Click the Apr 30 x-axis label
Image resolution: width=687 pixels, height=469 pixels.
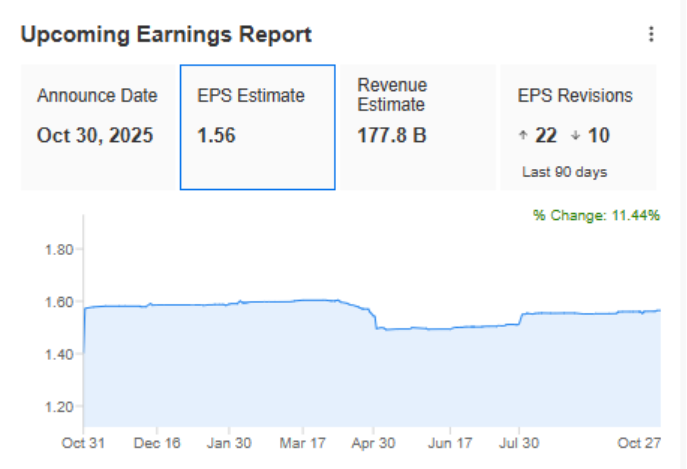click(x=373, y=443)
